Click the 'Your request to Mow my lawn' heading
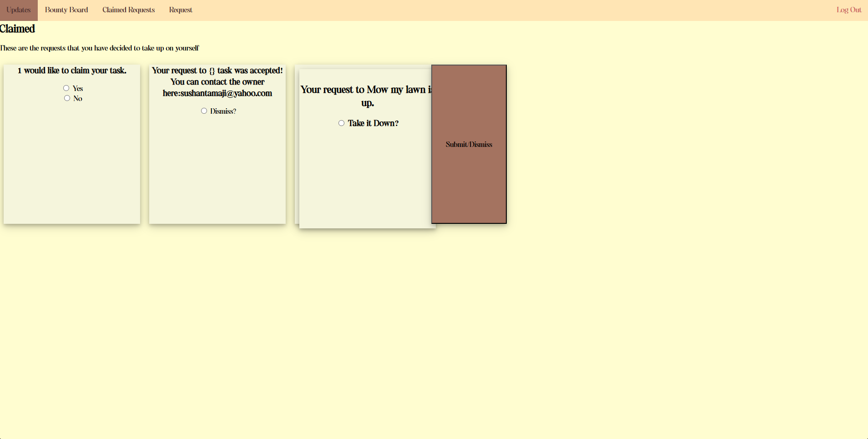 (x=364, y=90)
